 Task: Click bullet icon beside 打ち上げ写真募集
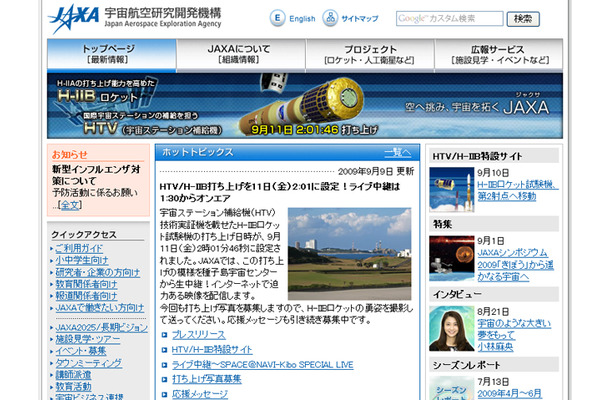[x=164, y=379]
